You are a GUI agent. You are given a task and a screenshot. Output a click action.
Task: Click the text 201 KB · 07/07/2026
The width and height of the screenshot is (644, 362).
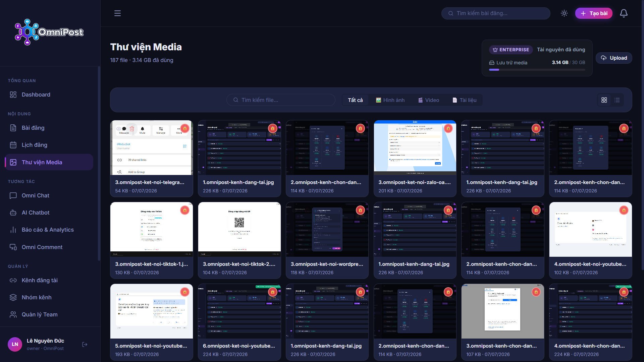[x=400, y=191]
